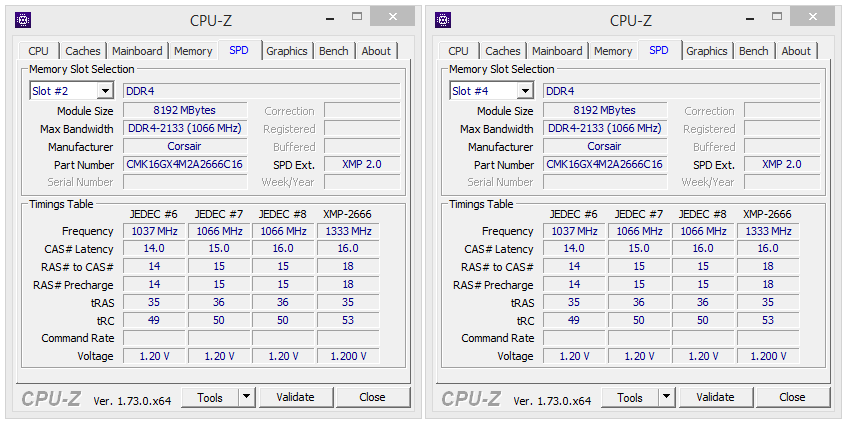
Task: Click JEDEC #7 CAS# Latency 15.0 in right window
Action: click(x=639, y=248)
